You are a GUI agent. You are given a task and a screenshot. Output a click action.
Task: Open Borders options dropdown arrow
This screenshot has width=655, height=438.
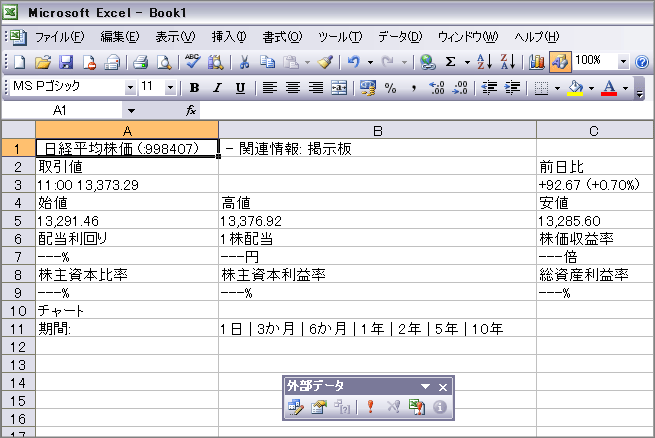coord(557,88)
